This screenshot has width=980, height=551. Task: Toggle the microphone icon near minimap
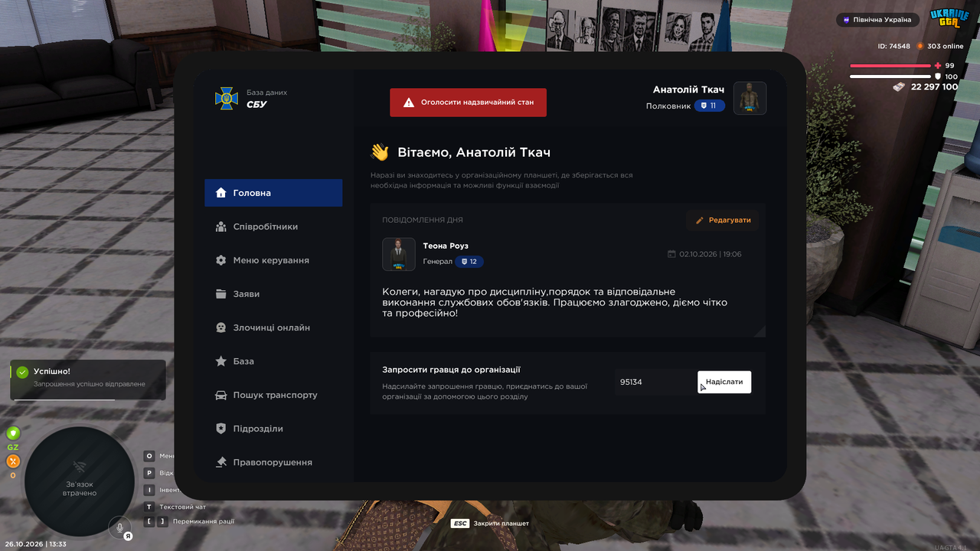[119, 527]
